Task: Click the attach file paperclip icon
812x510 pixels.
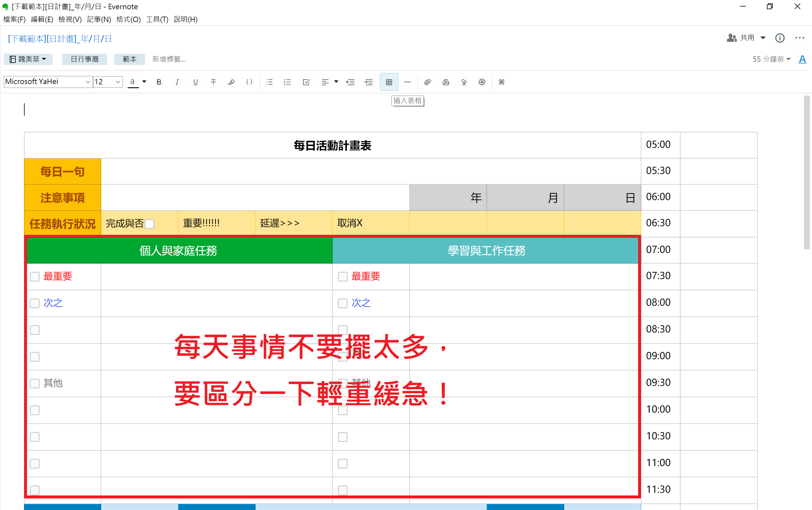Action: (x=427, y=82)
